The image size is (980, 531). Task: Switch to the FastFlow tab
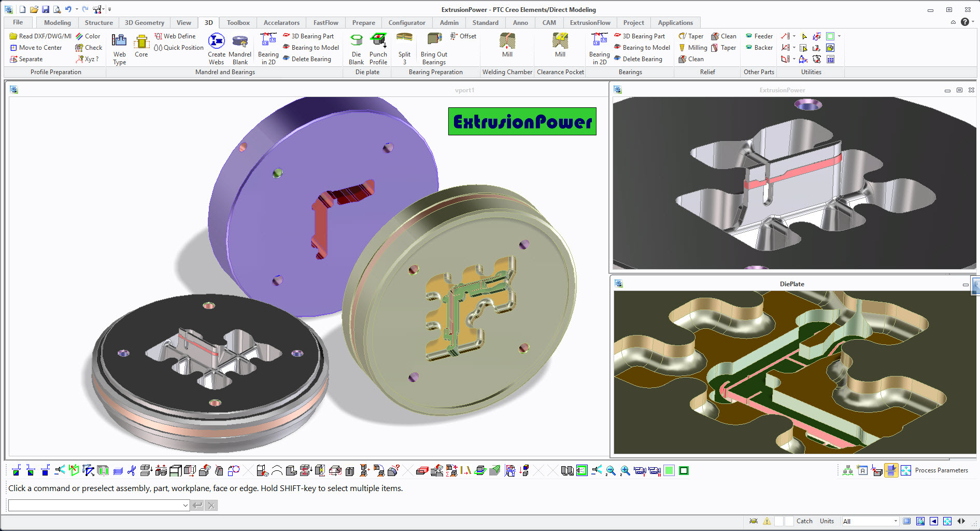tap(325, 22)
